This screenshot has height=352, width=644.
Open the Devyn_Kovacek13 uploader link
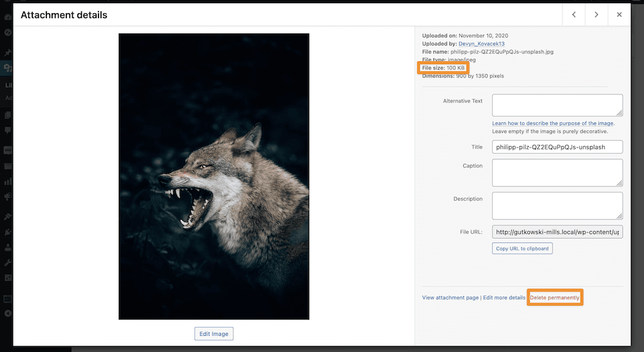(481, 44)
